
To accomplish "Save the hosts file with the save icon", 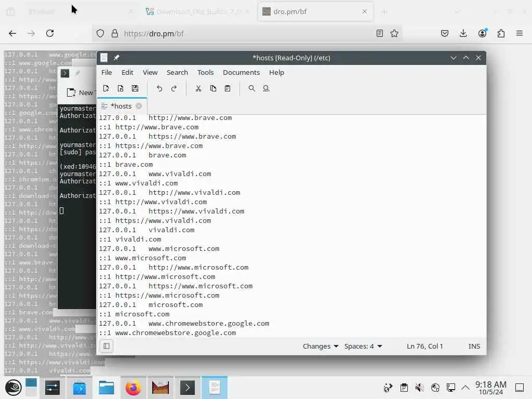I will coord(135,88).
